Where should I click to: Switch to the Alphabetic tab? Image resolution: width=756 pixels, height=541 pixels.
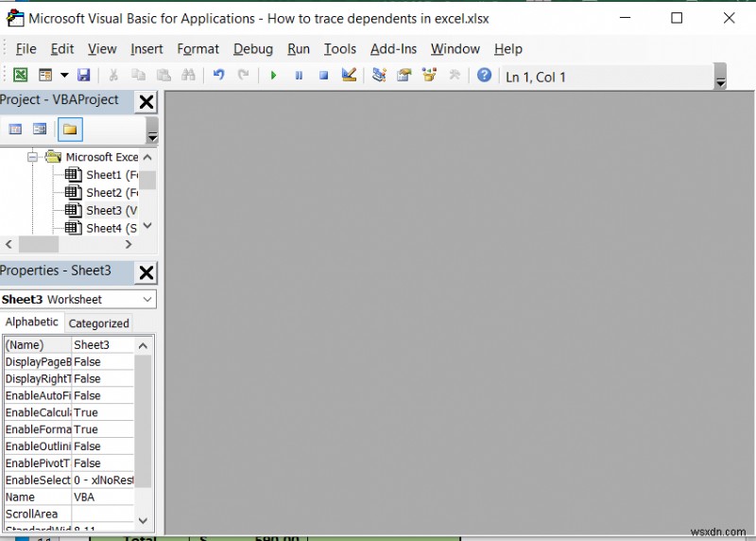point(32,322)
